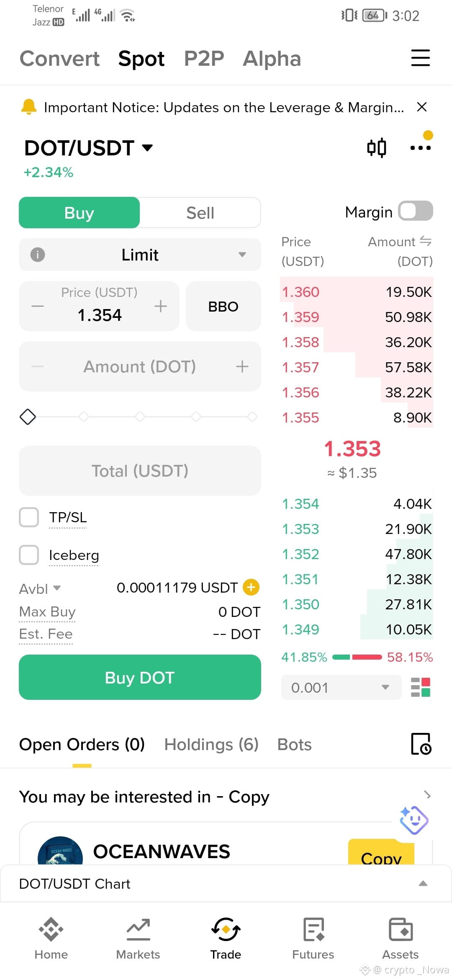Open the order history icon
The height and width of the screenshot is (980, 452).
point(421,744)
